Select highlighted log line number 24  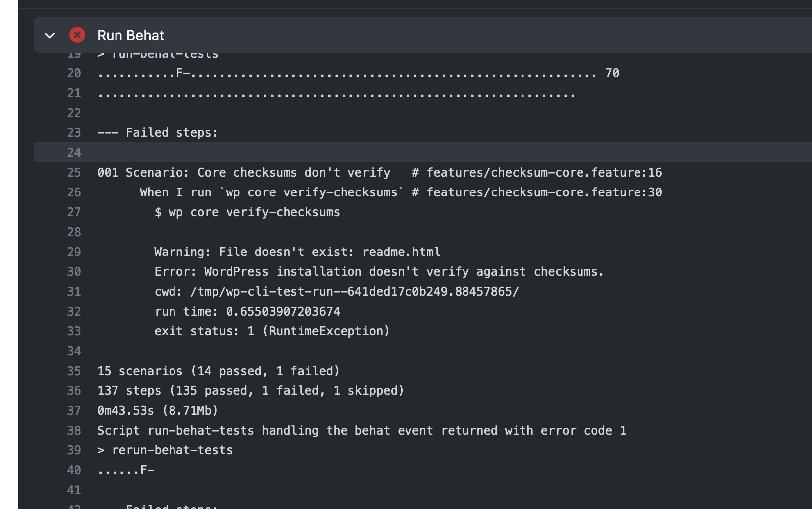[74, 153]
